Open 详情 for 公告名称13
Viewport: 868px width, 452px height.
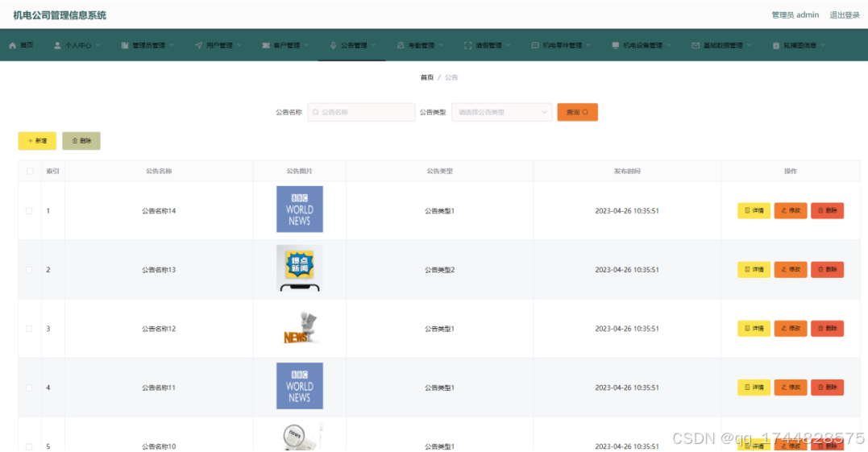pyautogui.click(x=754, y=269)
